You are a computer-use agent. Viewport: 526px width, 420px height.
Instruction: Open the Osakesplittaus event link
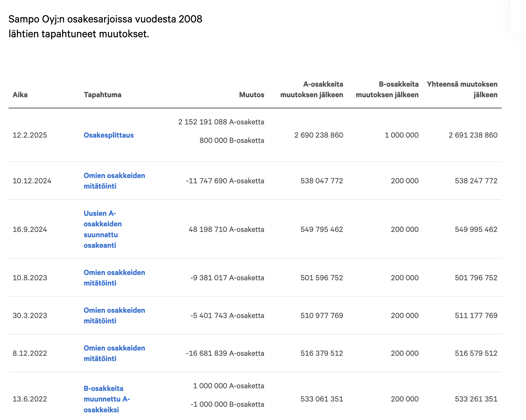point(109,135)
